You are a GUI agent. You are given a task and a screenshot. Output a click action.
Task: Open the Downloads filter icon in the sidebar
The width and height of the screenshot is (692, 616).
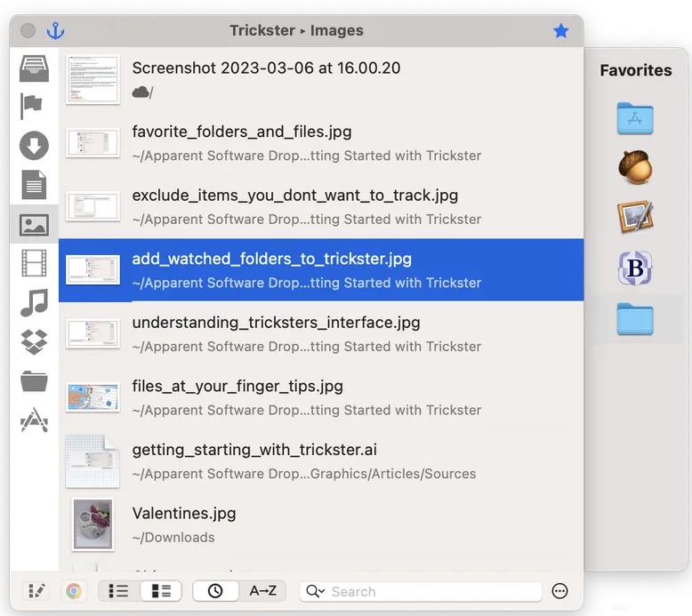click(34, 146)
